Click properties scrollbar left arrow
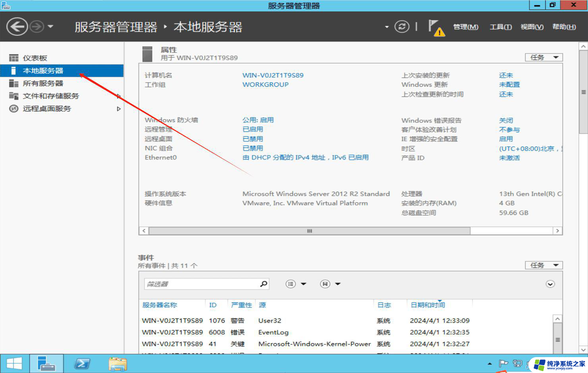Image resolution: width=588 pixels, height=373 pixels. tap(144, 231)
